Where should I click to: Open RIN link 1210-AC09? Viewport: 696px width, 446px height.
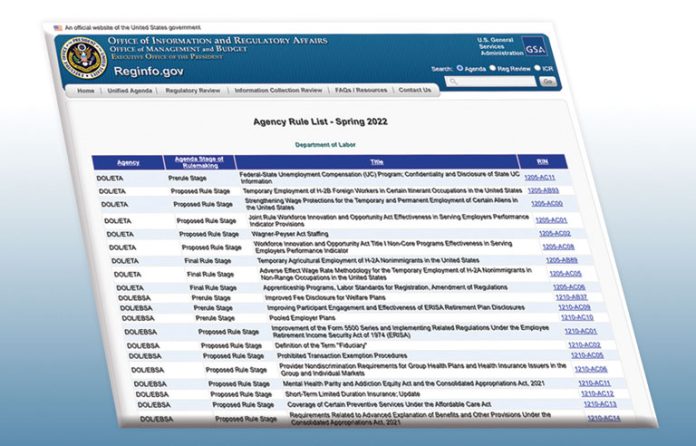574,307
